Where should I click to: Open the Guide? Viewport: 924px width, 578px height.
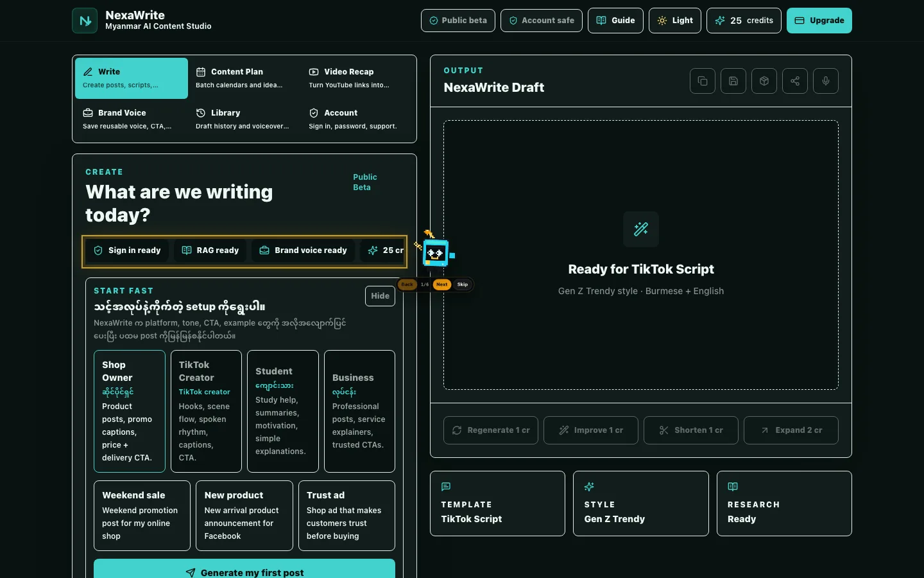click(x=615, y=21)
